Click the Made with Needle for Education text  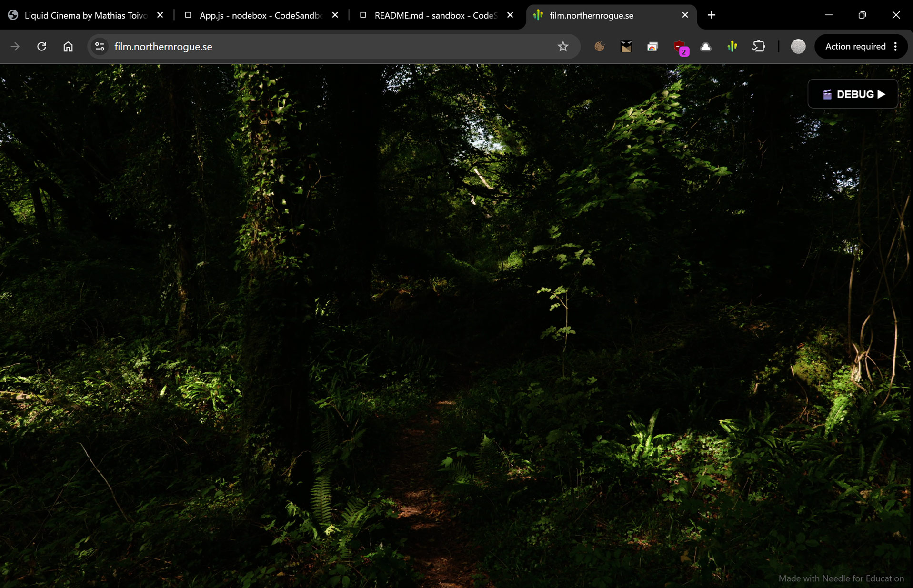coord(841,578)
